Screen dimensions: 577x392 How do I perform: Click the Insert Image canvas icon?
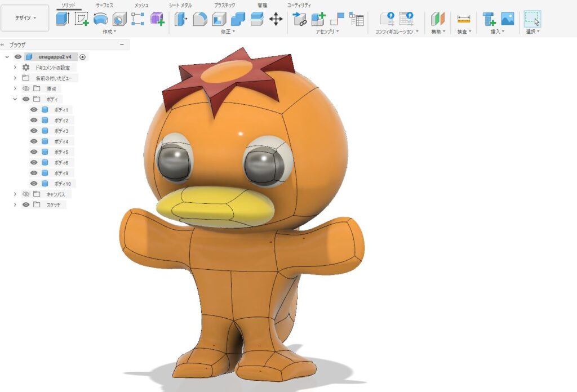(x=507, y=19)
